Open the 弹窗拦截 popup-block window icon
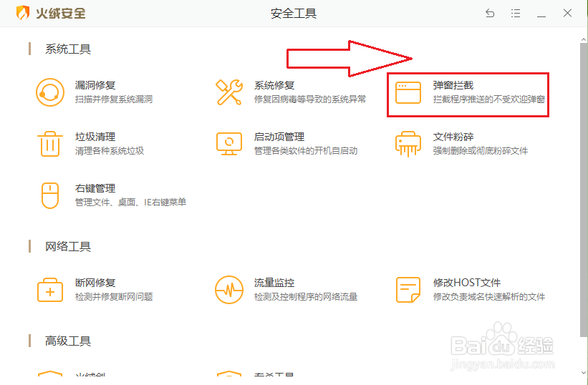Screen dimensions: 588x385 click(x=408, y=92)
